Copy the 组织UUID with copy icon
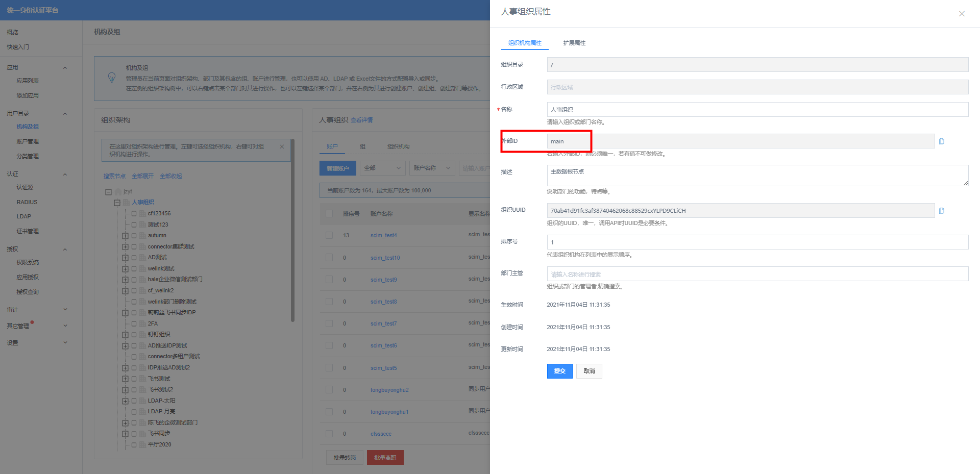Viewport: 980px width, 474px height. 942,211
